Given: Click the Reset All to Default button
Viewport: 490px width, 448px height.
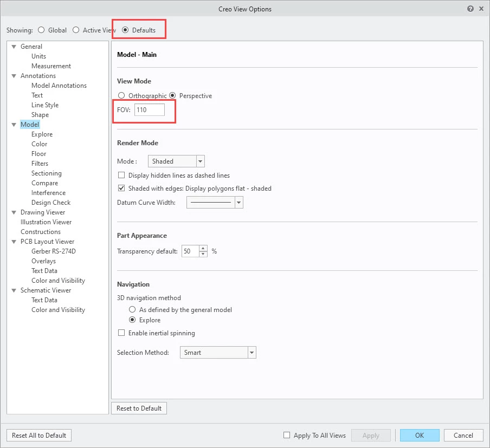Looking at the screenshot, I should pos(39,435).
